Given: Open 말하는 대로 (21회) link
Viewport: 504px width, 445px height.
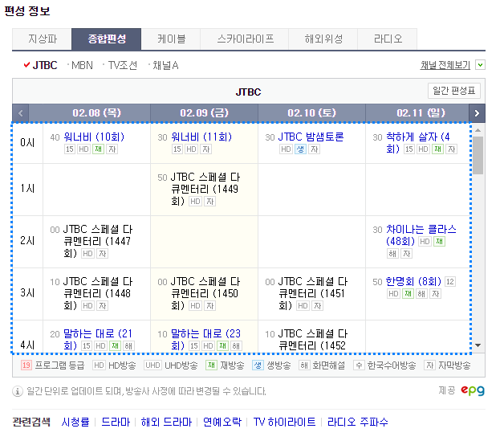Looking at the screenshot, I should coord(98,340).
